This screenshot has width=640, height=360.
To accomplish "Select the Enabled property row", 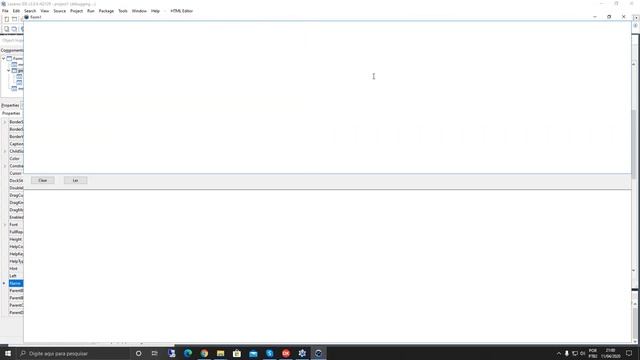I will [x=16, y=218].
